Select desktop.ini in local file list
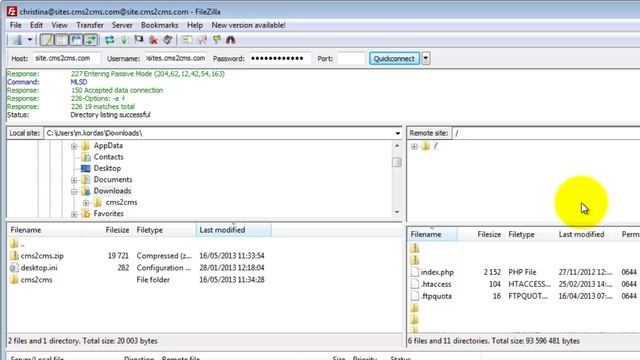640x360 pixels. (x=39, y=268)
